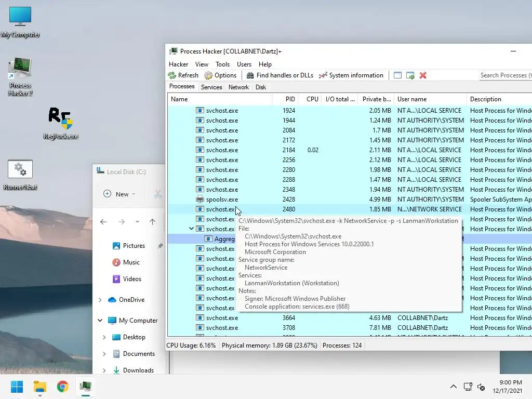Sort by I/O total column header

(340, 99)
